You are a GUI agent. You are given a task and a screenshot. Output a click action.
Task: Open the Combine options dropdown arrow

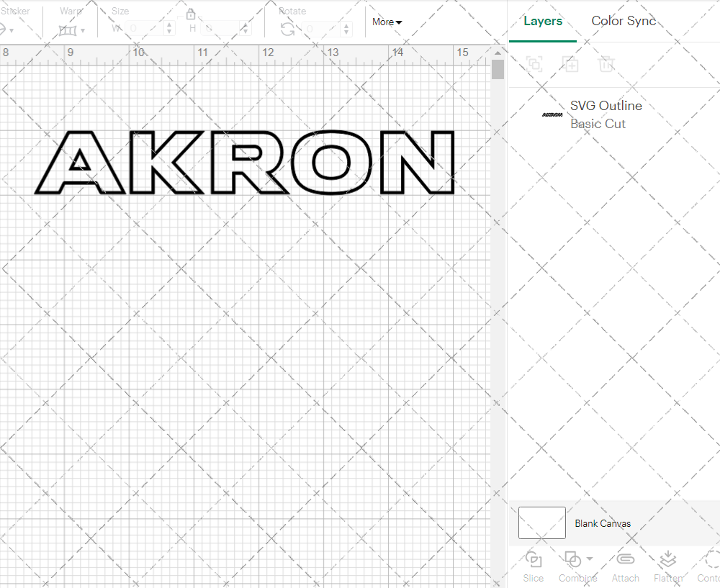[588, 560]
